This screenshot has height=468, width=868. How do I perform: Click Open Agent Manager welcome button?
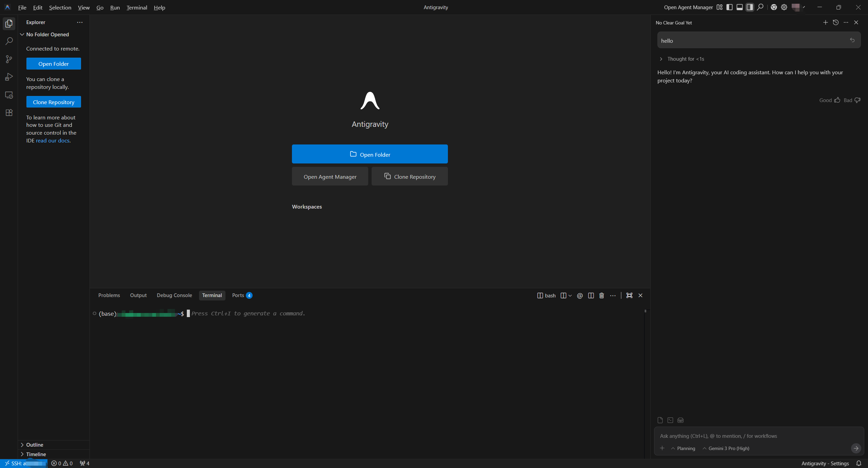tap(330, 177)
